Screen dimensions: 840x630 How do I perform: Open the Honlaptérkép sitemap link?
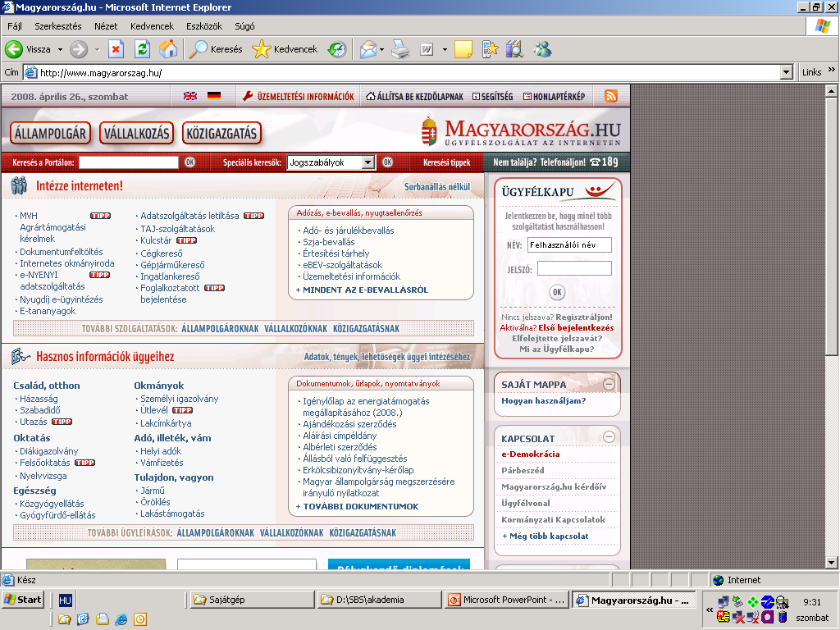[x=554, y=97]
